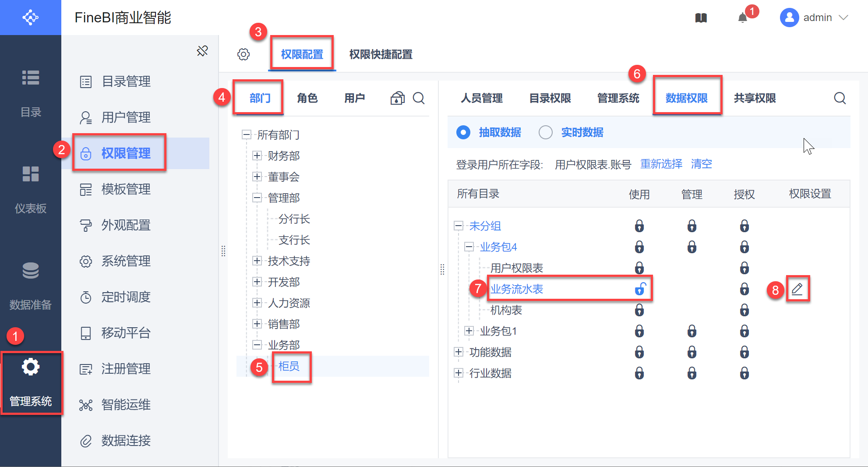Image resolution: width=868 pixels, height=467 pixels.
Task: Unpin the side menu with pin icon
Action: [202, 51]
